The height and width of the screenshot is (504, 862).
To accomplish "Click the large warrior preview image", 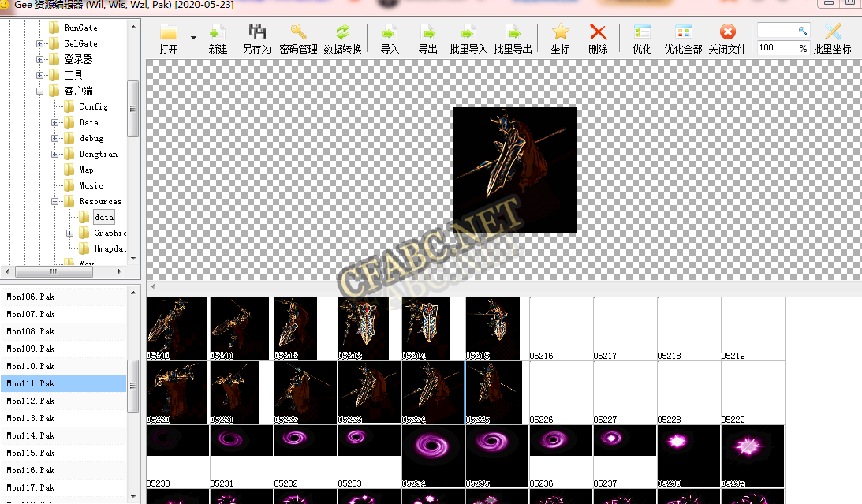I will click(514, 170).
